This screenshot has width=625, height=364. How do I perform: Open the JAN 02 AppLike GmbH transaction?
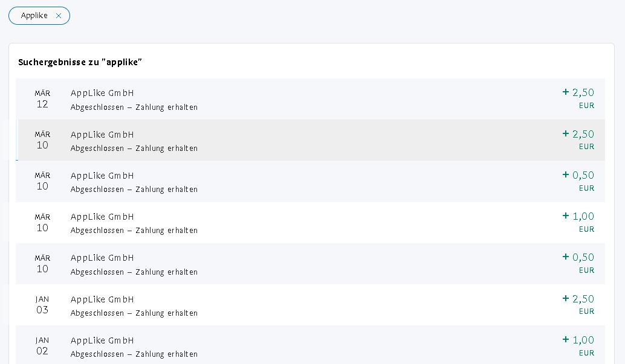point(310,345)
